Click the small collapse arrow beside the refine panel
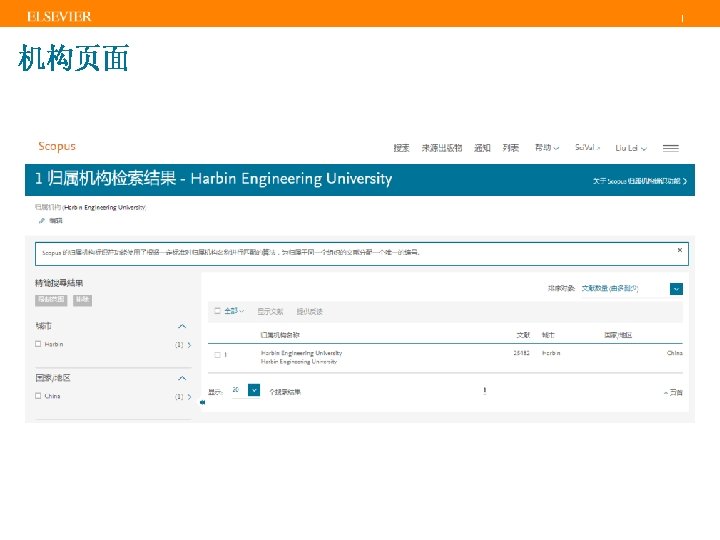Image resolution: width=720 pixels, height=540 pixels. point(202,402)
